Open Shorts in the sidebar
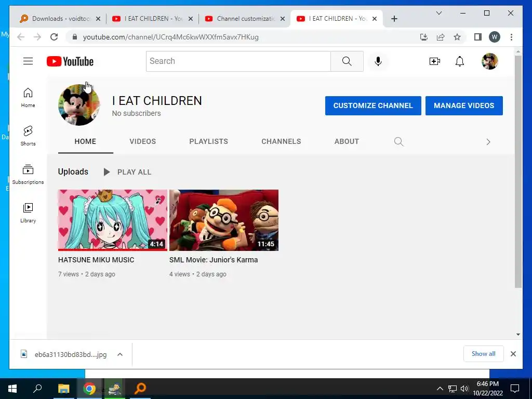 tap(28, 136)
